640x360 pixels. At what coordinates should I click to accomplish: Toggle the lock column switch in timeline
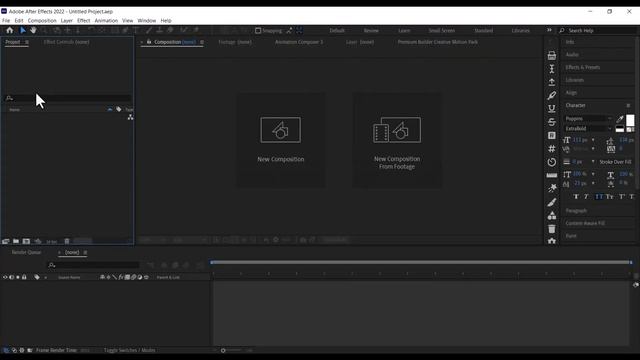(x=24, y=277)
